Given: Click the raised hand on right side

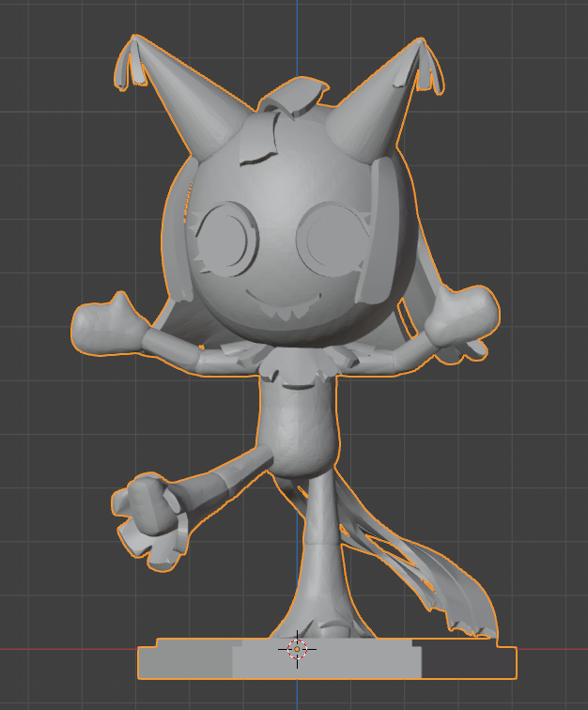Looking at the screenshot, I should pyautogui.click(x=462, y=316).
